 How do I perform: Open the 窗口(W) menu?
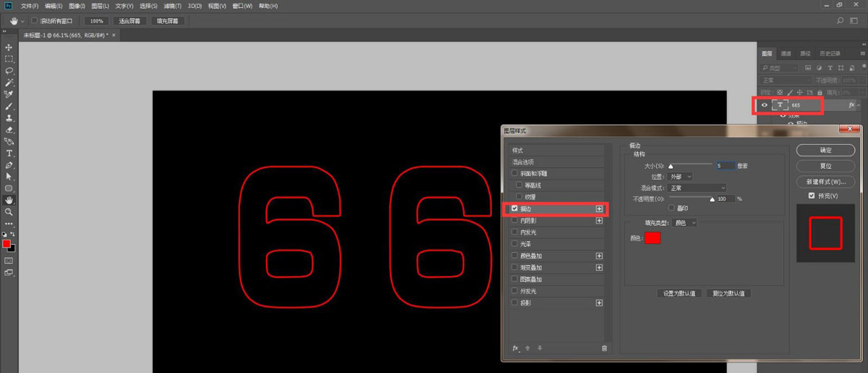click(x=242, y=6)
